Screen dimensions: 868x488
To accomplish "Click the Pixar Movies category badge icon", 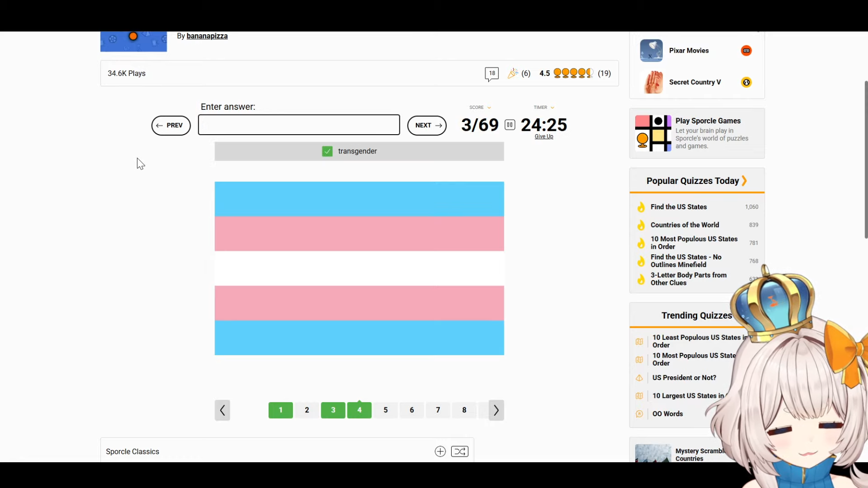I will (x=746, y=51).
